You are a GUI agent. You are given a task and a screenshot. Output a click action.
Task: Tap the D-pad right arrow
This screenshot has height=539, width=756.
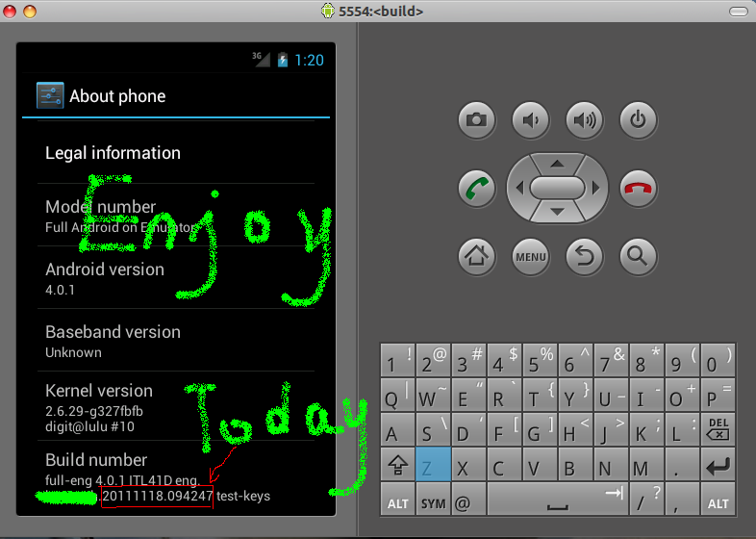(x=595, y=188)
